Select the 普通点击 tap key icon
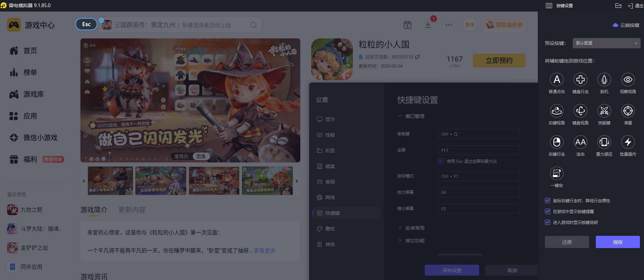Screen dimensions: 644x280 pos(557,80)
